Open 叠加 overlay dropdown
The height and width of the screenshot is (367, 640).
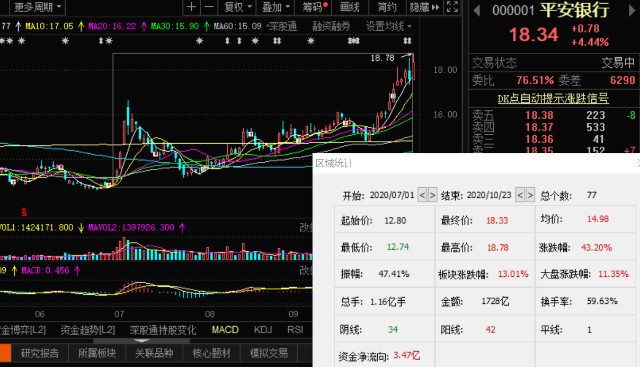[x=276, y=7]
